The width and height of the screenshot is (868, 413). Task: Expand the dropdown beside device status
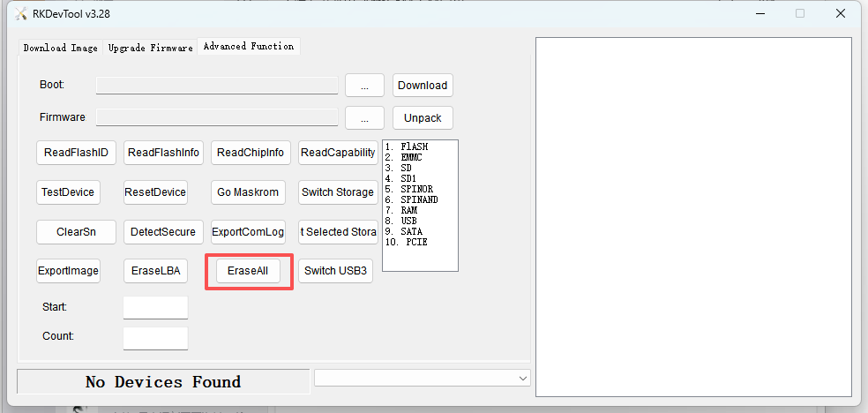(x=521, y=378)
